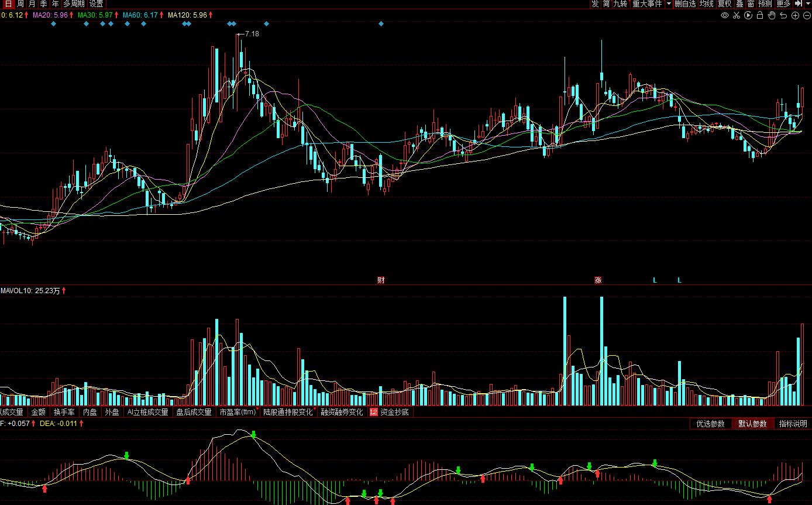Image resolution: width=812 pixels, height=505 pixels.
Task: Click the eye icon to hide indicators
Action: coord(725,15)
